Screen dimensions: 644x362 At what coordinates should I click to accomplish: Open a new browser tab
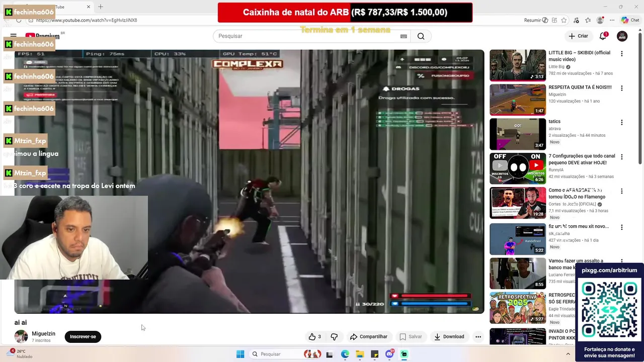coord(101,7)
